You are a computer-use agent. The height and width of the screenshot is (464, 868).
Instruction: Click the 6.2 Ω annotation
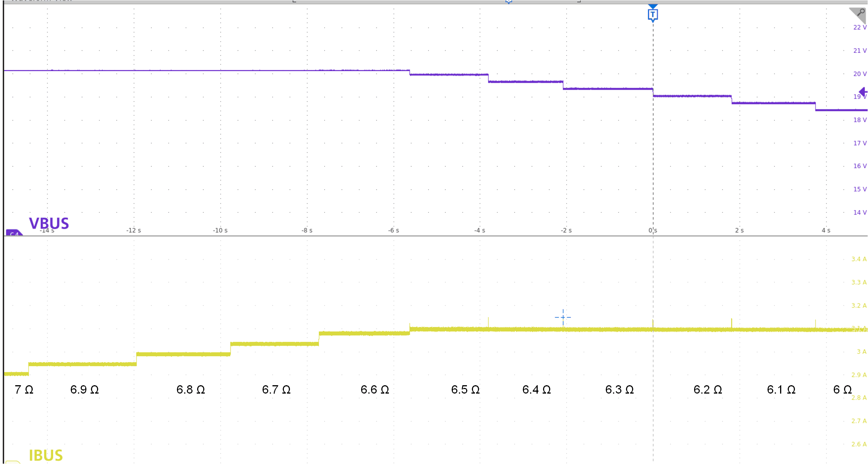(708, 390)
